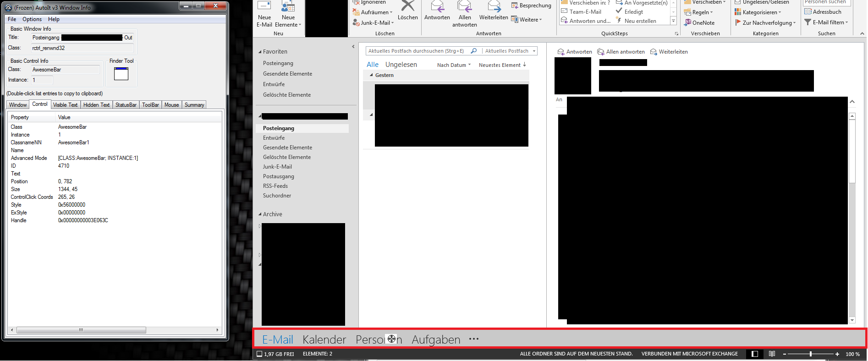
Task: Collapse the Favoriten folder group
Action: coord(260,52)
